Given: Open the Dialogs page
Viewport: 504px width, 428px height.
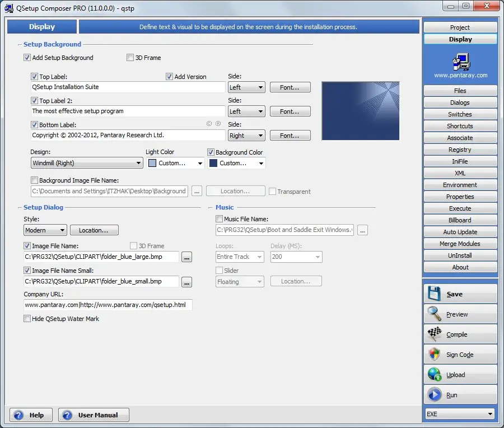Looking at the screenshot, I should coord(460,103).
